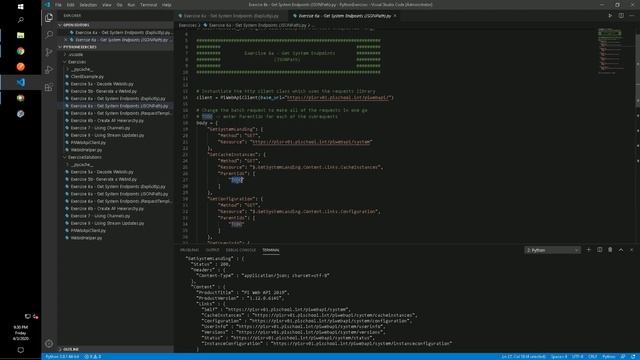The width and height of the screenshot is (640, 360).
Task: Click Exercises in the breadcrumb path
Action: coord(188,25)
